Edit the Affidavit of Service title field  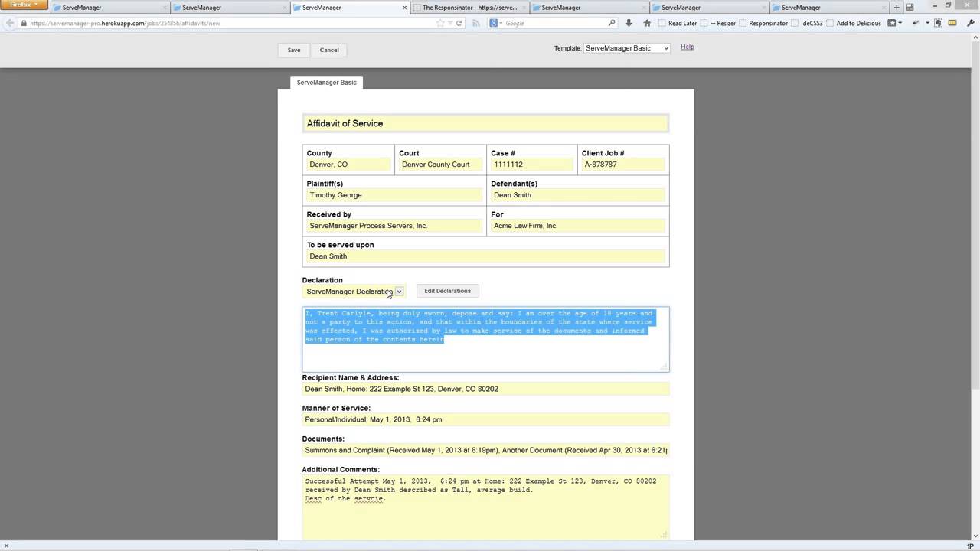485,123
